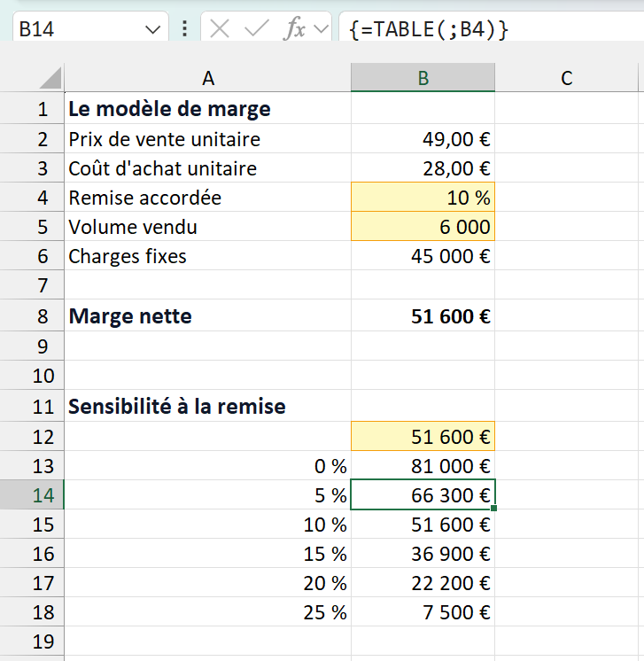Click yellow cell 51 600 € in row 12
The width and height of the screenshot is (644, 661).
423,436
